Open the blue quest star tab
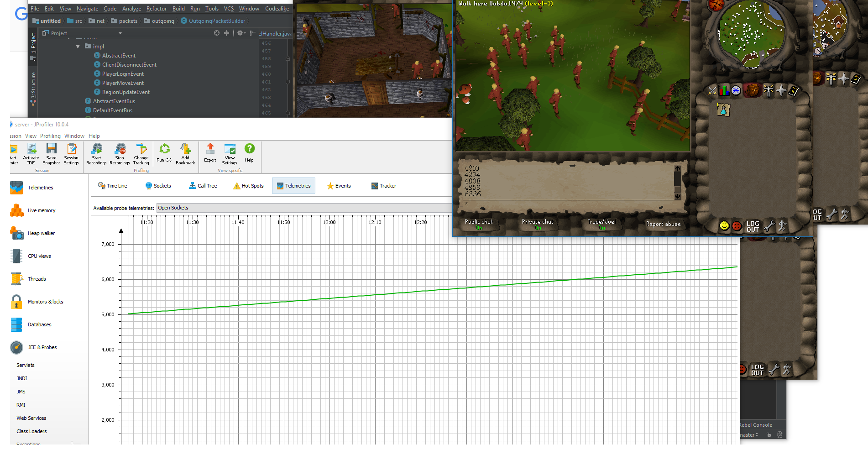 click(x=736, y=91)
